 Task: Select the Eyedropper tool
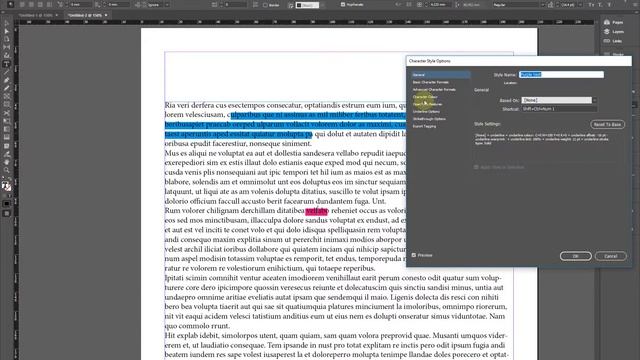(x=7, y=154)
